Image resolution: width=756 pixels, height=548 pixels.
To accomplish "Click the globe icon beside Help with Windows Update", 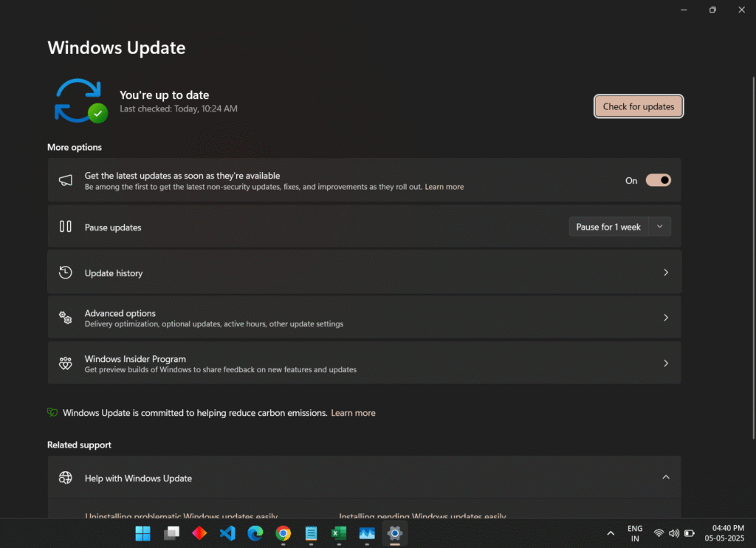I will point(66,478).
